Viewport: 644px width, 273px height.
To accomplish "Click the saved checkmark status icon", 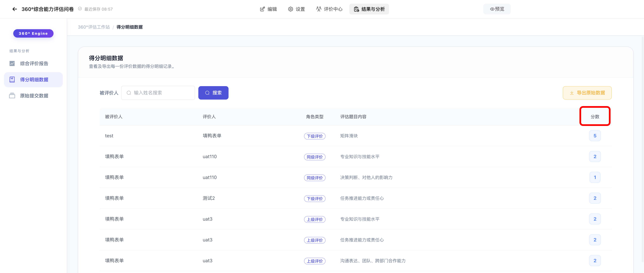I will pyautogui.click(x=80, y=9).
